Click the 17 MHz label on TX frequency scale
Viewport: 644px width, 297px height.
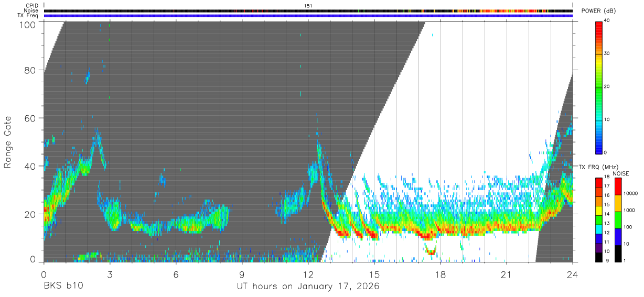[607, 186]
